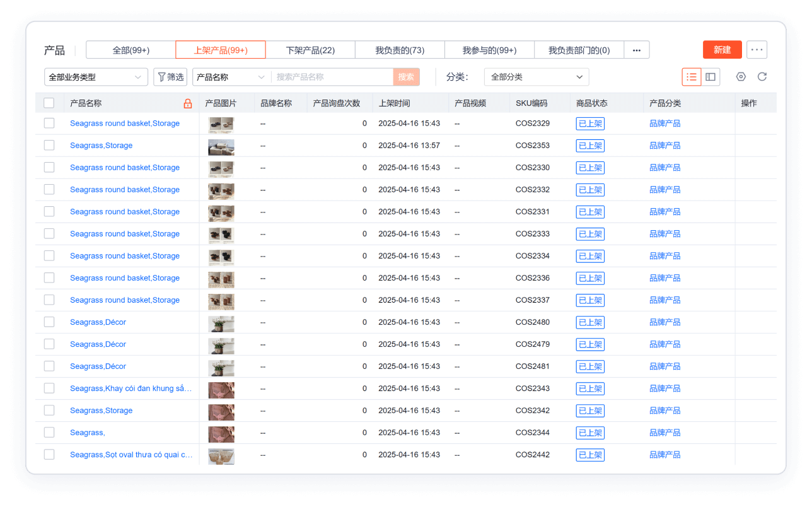
Task: Open Seagrass,Sọt oval thưa product link
Action: (x=131, y=455)
